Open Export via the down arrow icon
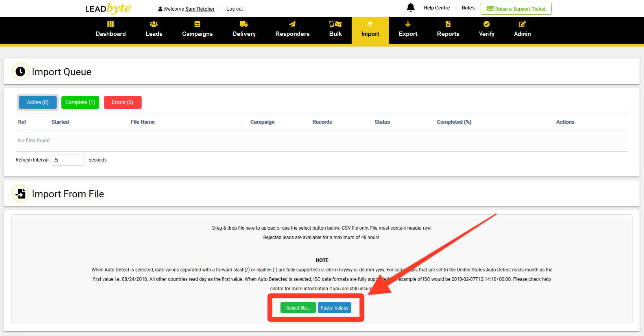This screenshot has width=644, height=336. tap(408, 24)
